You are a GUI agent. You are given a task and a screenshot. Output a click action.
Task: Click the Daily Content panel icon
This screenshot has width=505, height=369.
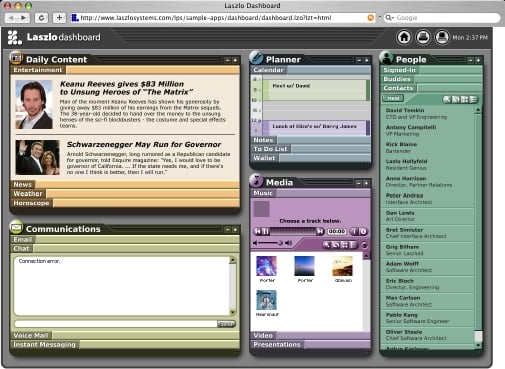point(16,58)
